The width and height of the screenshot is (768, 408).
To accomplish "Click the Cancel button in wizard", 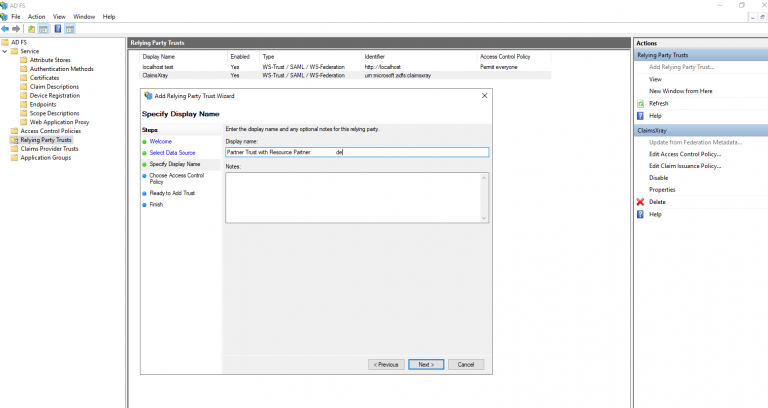I will pyautogui.click(x=466, y=364).
